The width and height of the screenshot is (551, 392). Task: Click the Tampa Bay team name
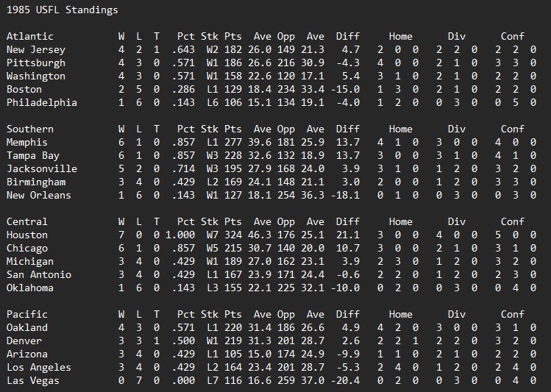coord(32,155)
